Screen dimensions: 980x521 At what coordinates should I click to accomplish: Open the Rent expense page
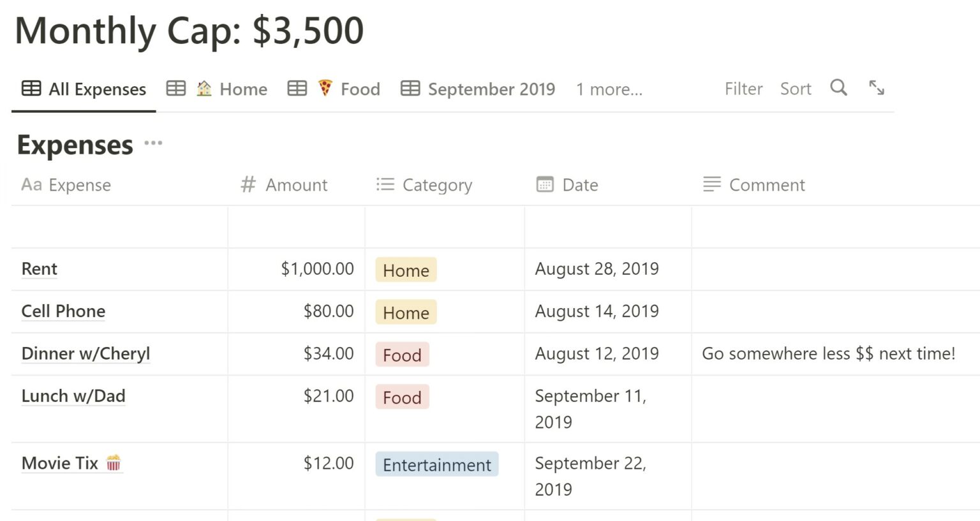[x=40, y=269]
